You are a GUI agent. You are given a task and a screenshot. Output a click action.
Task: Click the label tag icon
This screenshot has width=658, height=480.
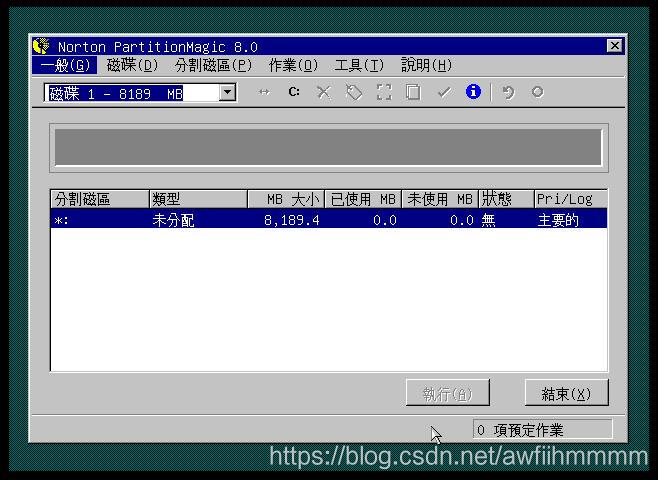point(354,92)
